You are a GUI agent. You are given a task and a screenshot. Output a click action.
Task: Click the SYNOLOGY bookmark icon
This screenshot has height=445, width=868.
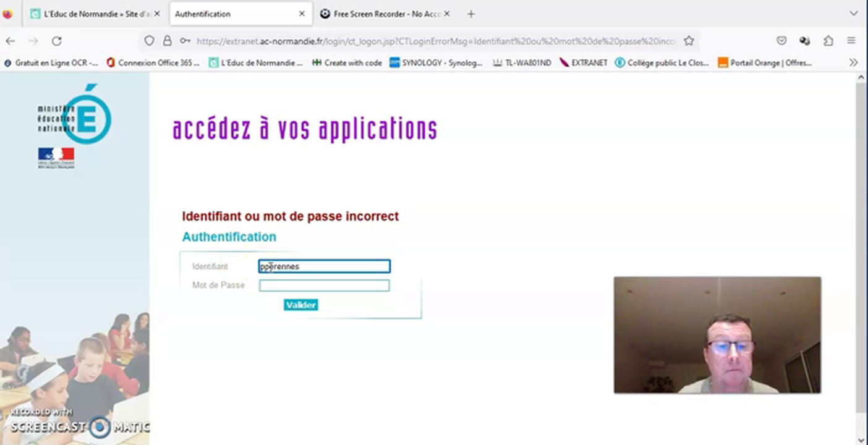tap(394, 62)
